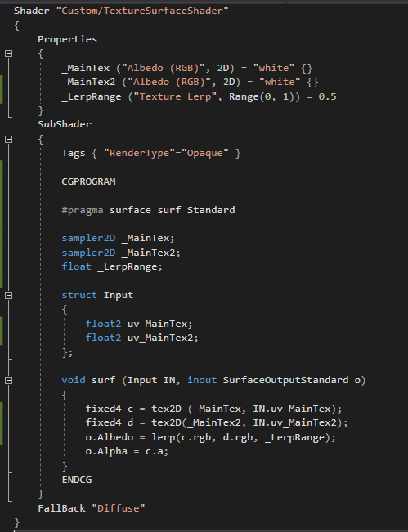The image size is (408, 532).
Task: Click float _LerpRange; declaration
Action: 112,266
